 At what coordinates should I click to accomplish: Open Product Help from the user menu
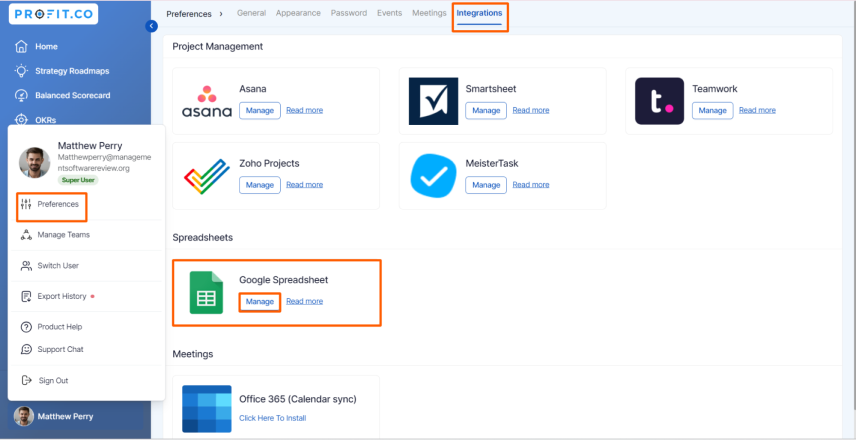coord(60,327)
